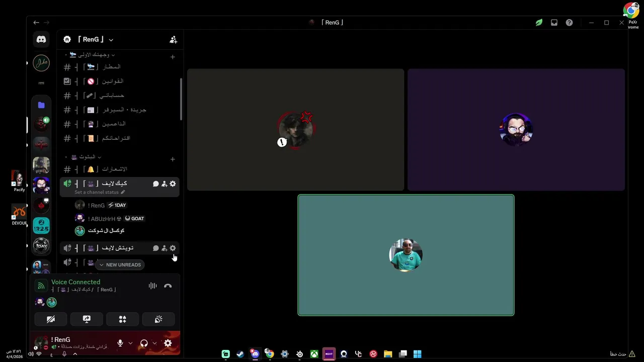644x362 pixels.
Task: Mute the microphone
Action: pos(120,343)
